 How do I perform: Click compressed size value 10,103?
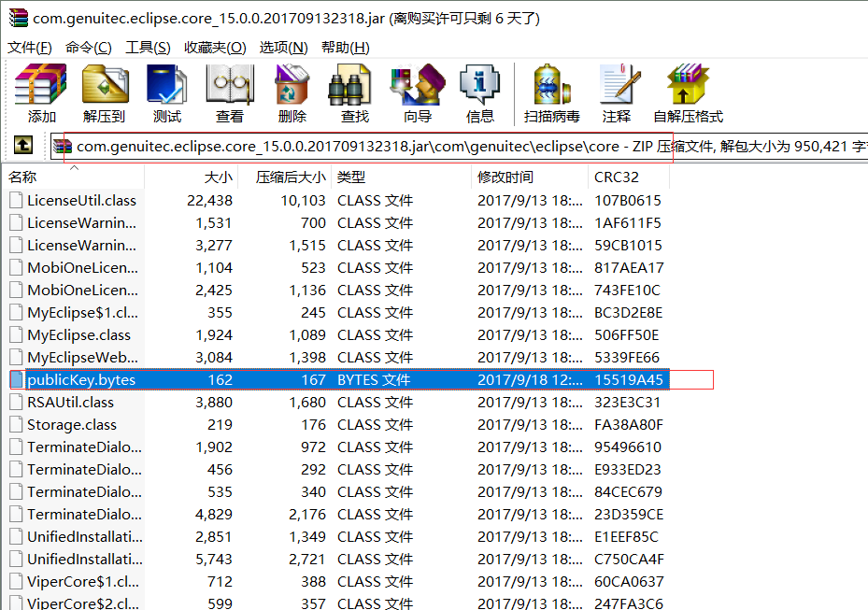coord(304,201)
